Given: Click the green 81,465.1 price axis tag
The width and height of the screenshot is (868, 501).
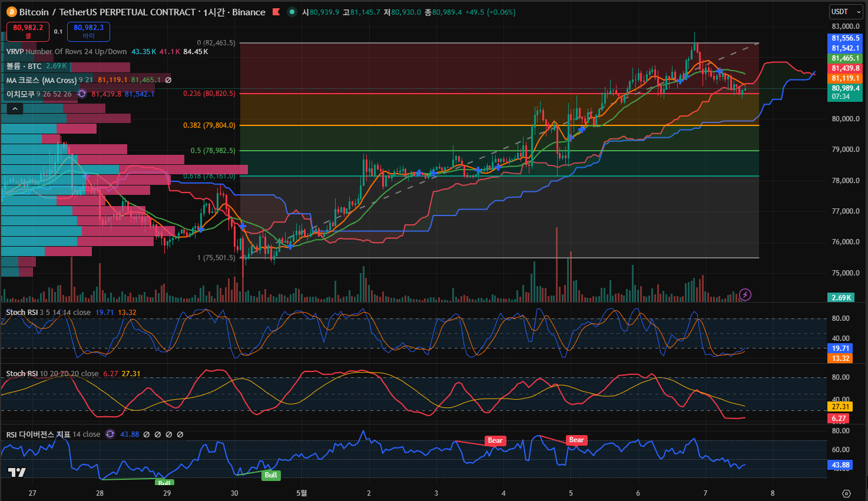Looking at the screenshot, I should (846, 58).
